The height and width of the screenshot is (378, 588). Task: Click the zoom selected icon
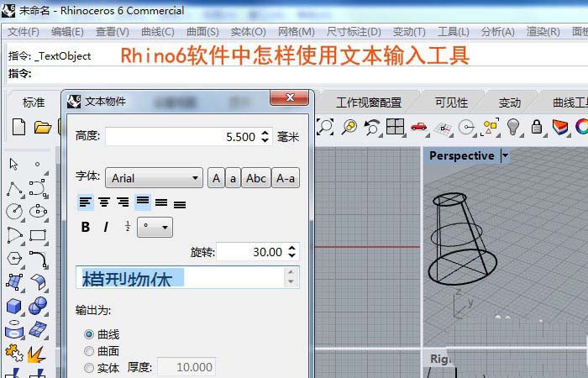[349, 127]
